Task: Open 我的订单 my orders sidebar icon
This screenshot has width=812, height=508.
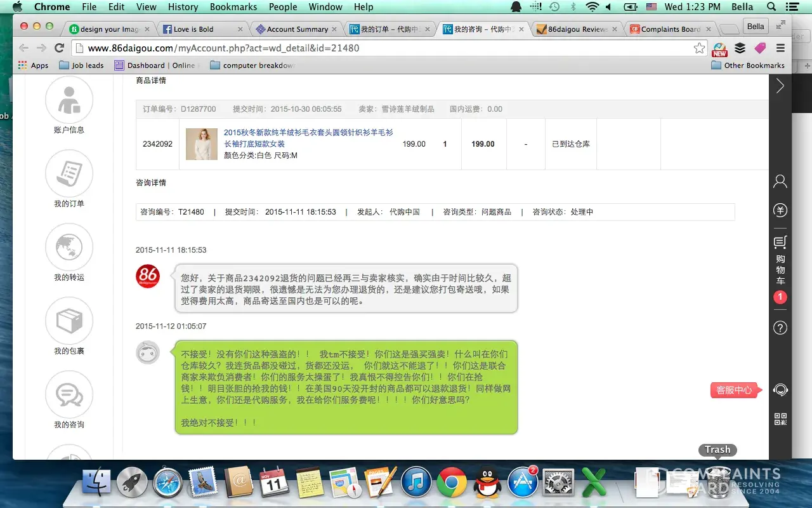Action: [69, 174]
